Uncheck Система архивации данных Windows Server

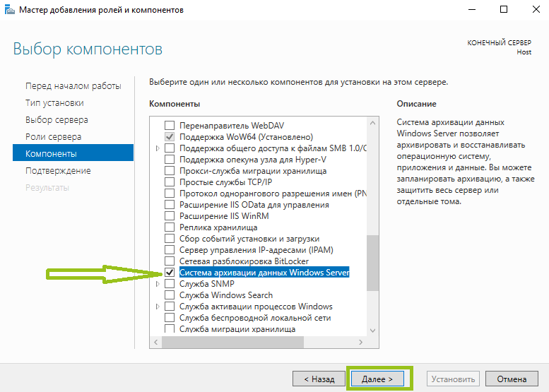tap(170, 273)
